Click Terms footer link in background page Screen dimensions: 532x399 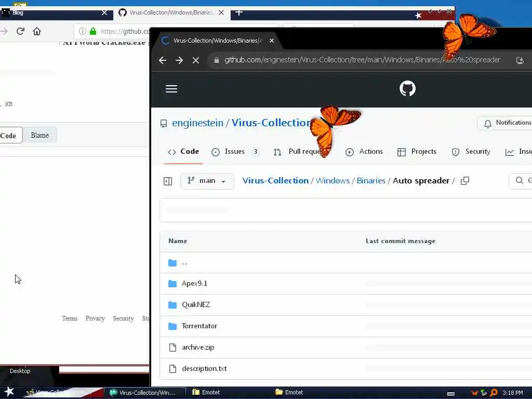[70, 318]
